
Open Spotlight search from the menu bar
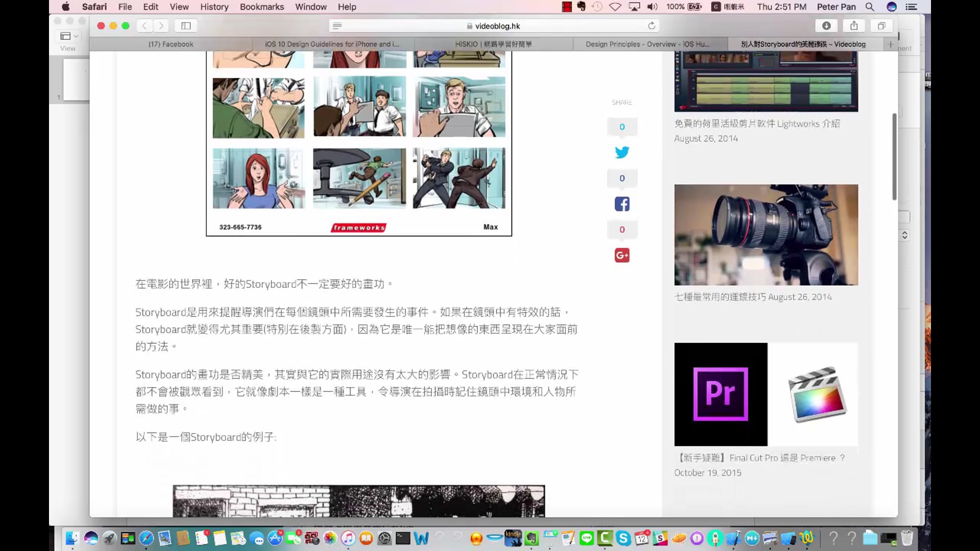pos(870,7)
